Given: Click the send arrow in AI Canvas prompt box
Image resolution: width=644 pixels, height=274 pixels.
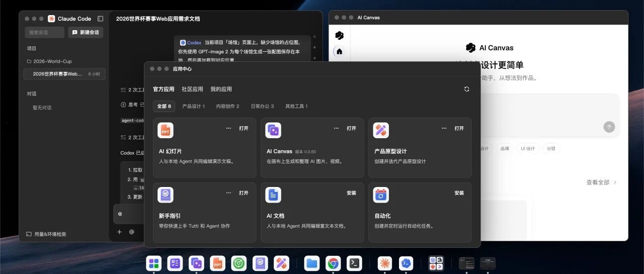Looking at the screenshot, I should pos(609,127).
